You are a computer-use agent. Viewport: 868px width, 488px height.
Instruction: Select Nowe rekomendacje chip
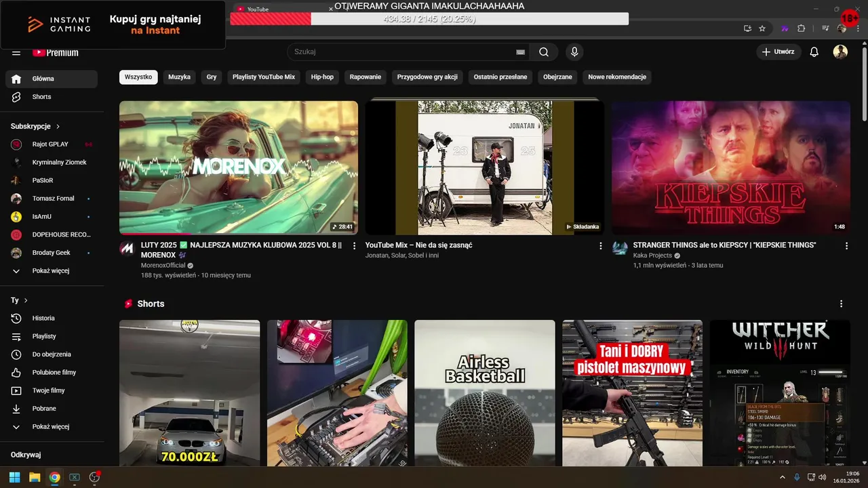[617, 77]
